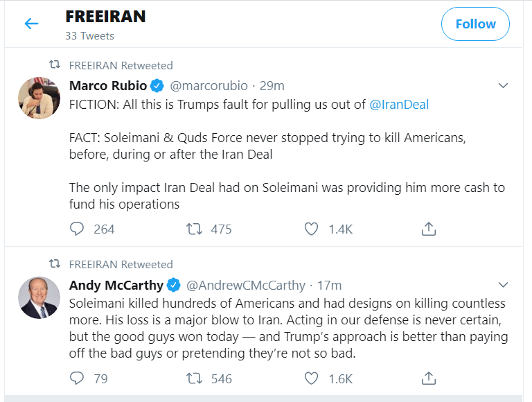
Task: Like Andy McCarthy's tweet
Action: 312,378
